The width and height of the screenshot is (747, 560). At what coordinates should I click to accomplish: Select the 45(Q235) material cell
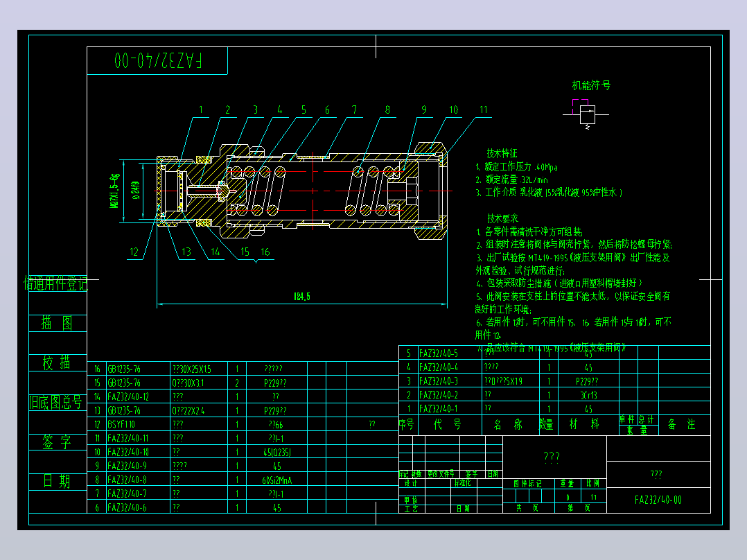click(x=276, y=453)
